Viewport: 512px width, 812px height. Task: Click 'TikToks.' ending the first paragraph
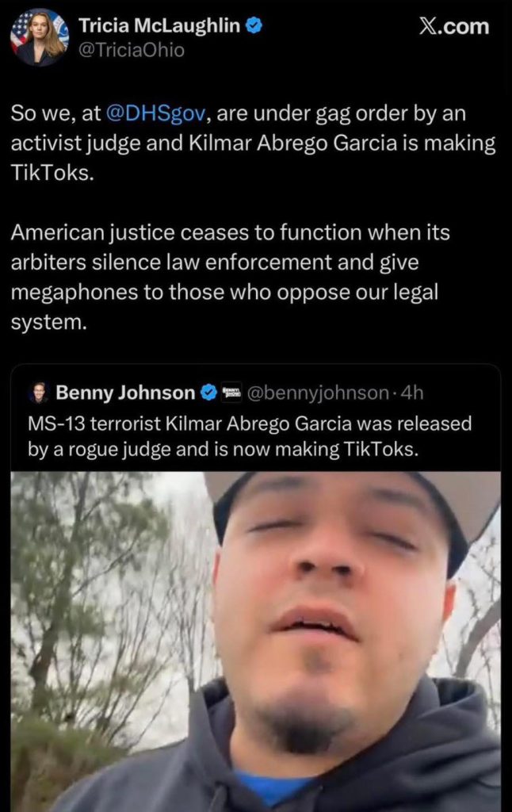(52, 174)
